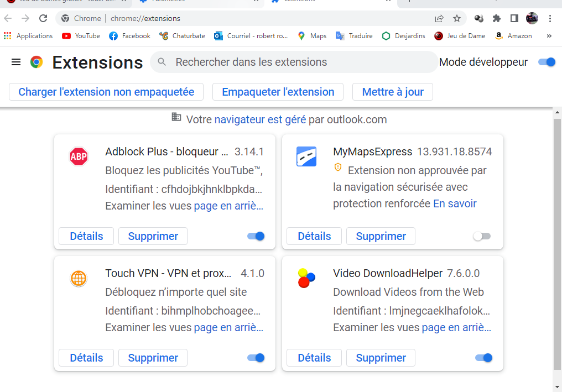Click the magnifier icon in the extensions search
The image size is (562, 392).
coord(162,62)
